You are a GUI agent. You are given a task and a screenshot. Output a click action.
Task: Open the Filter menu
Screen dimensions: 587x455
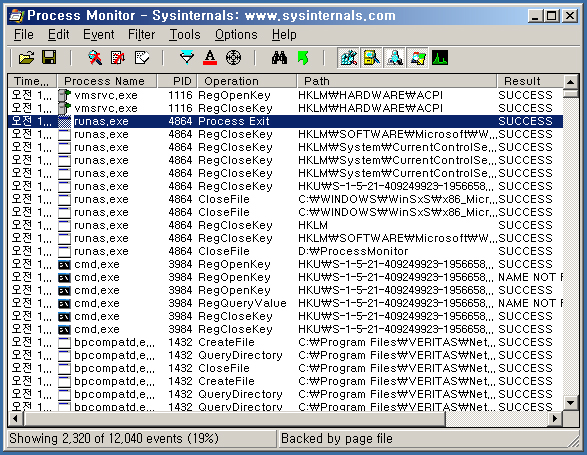(x=141, y=34)
